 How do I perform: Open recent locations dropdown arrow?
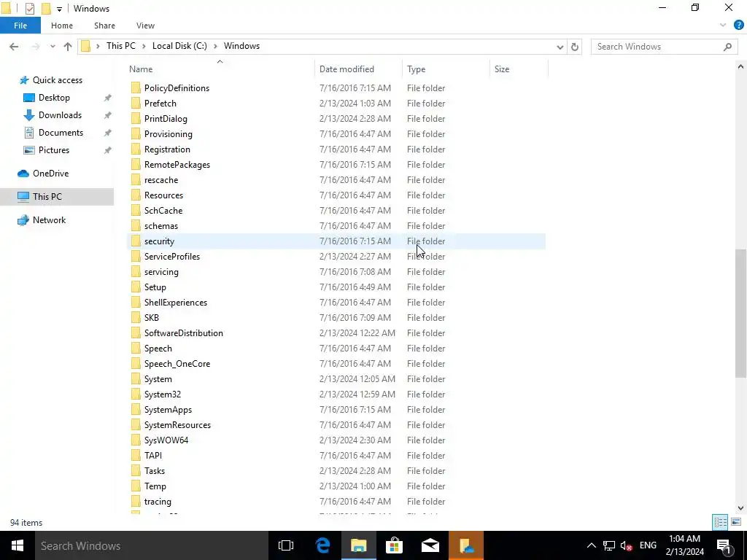[53, 46]
